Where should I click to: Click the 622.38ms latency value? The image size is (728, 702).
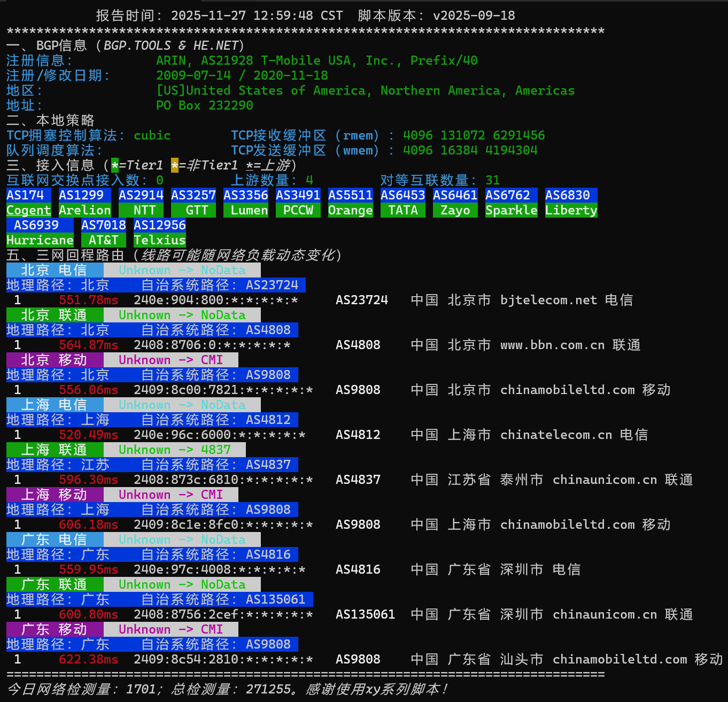88,659
